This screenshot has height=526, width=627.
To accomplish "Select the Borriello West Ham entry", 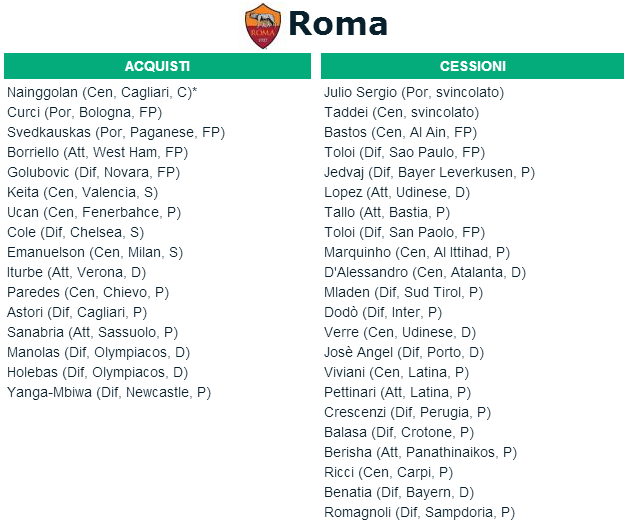I will (97, 152).
